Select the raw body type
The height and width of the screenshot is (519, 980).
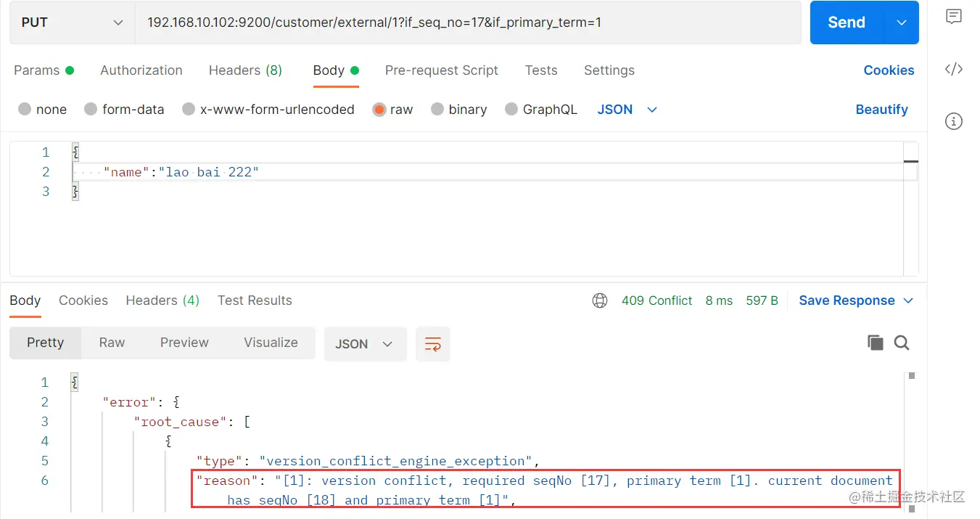pos(392,110)
